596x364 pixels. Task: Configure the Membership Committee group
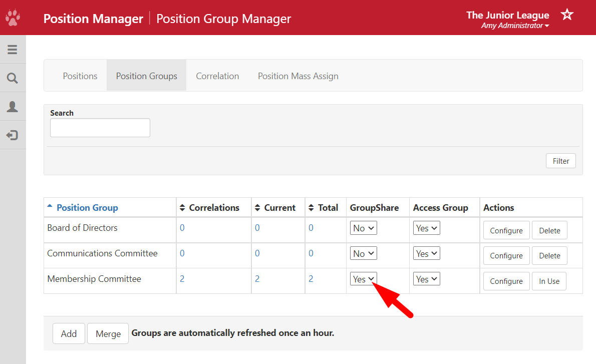(506, 281)
